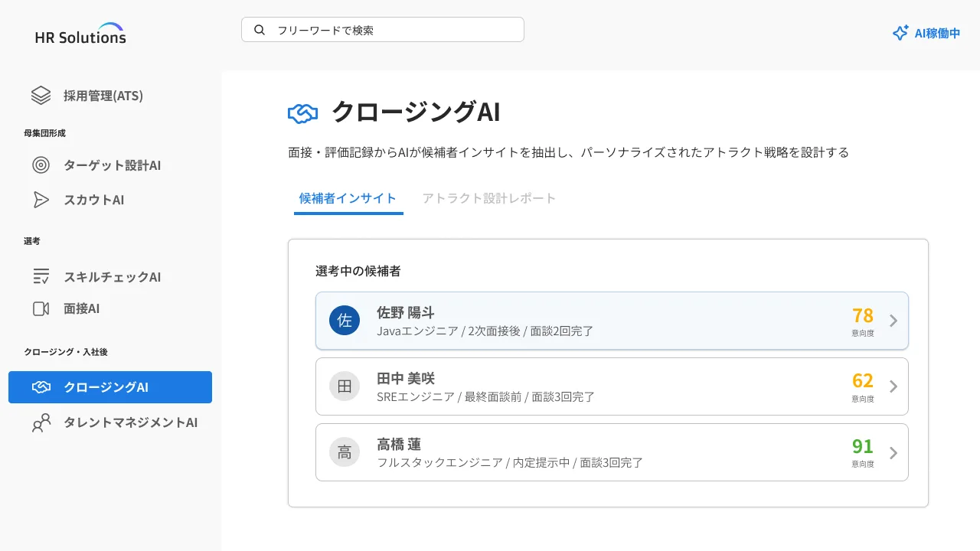Switch to 候補者インサイト tab
980x551 pixels.
click(348, 198)
